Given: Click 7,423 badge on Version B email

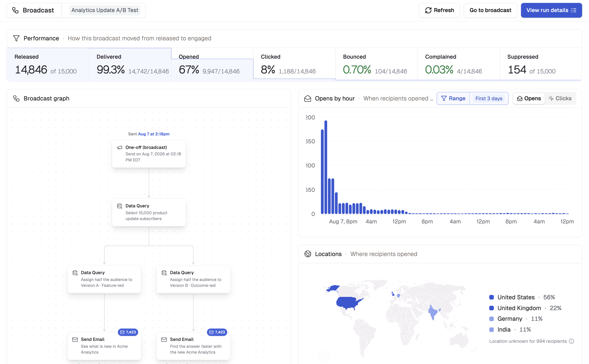Looking at the screenshot, I should [x=217, y=332].
